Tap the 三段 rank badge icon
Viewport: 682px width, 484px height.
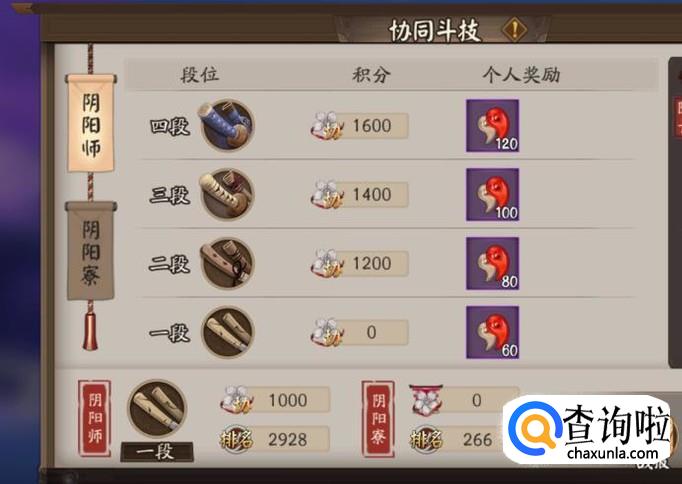(x=227, y=194)
